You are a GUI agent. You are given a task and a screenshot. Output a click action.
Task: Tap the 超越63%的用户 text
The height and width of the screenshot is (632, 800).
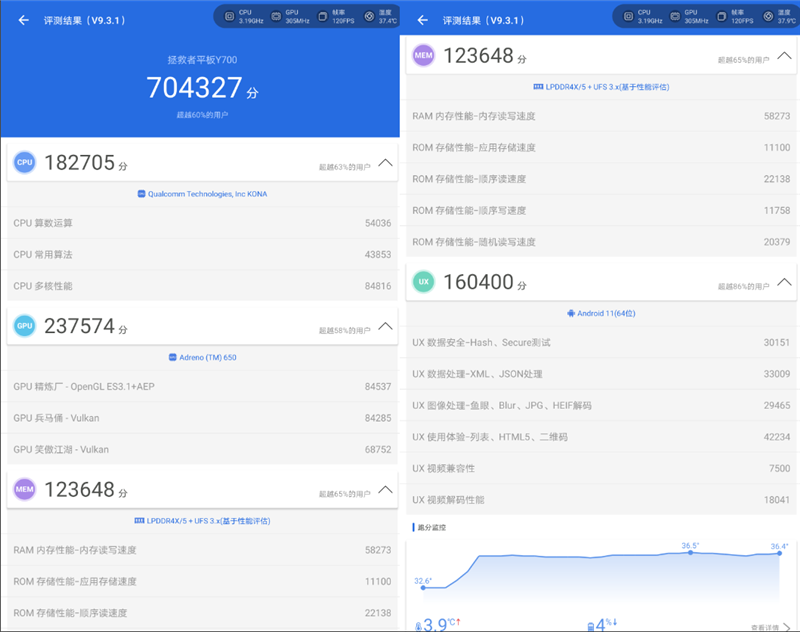pos(344,167)
